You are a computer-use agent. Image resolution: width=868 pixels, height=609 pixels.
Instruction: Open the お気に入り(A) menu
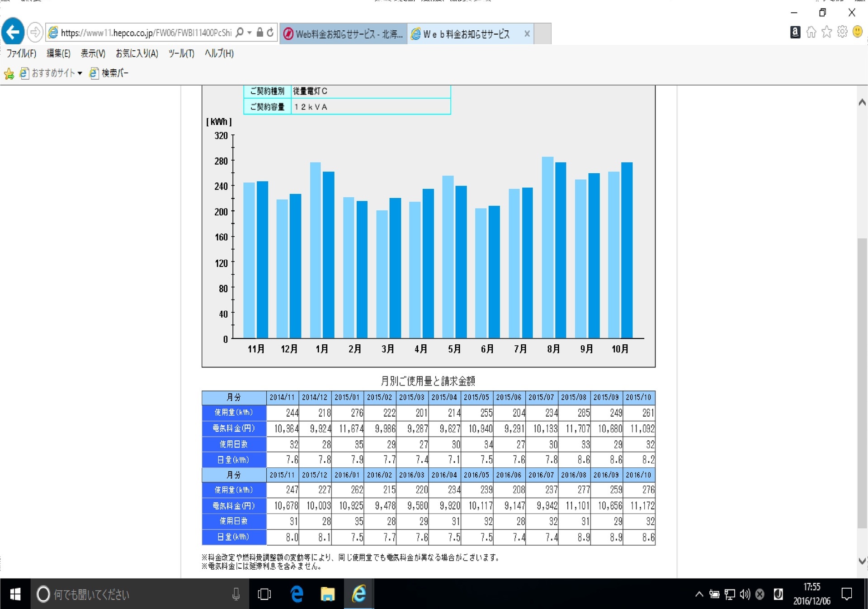tap(137, 53)
